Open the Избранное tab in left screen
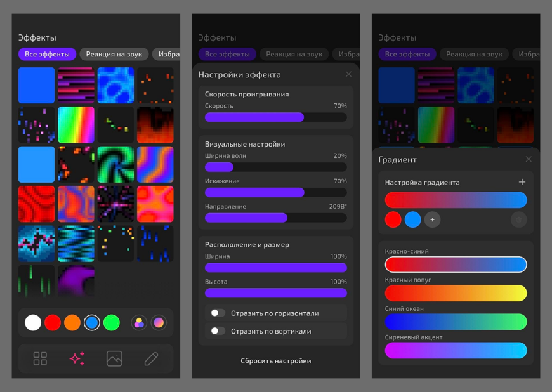The height and width of the screenshot is (392, 552). [166, 54]
